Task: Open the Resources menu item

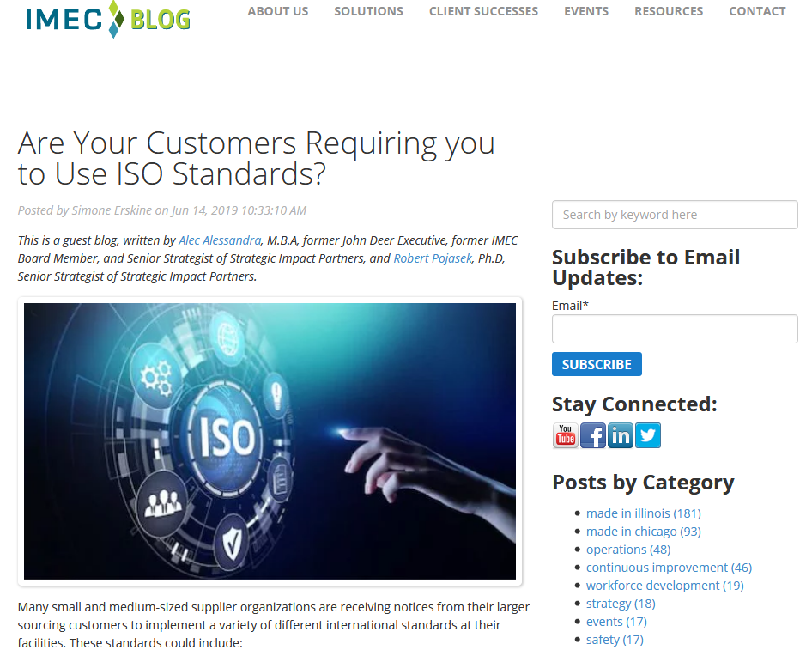Action: tap(669, 11)
